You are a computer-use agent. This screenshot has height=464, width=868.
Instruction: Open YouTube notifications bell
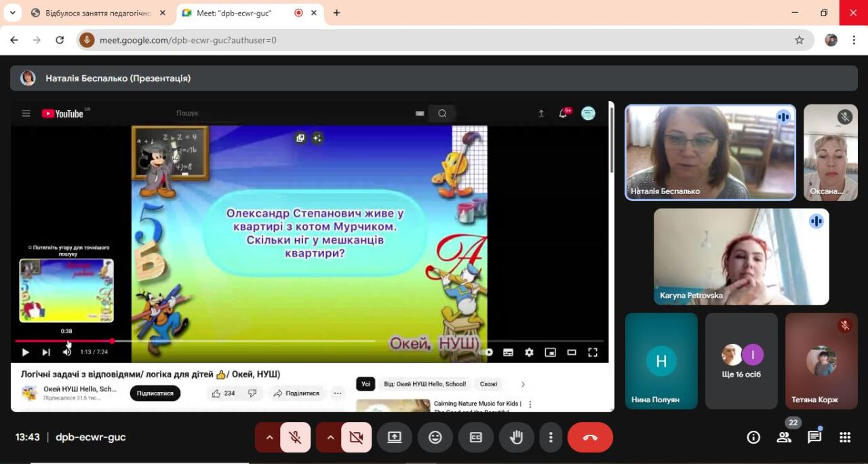pos(563,113)
